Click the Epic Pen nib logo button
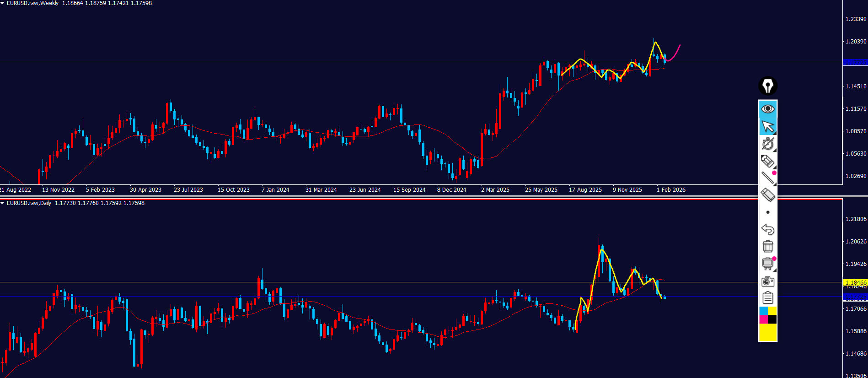Image resolution: width=868 pixels, height=378 pixels. (x=768, y=86)
